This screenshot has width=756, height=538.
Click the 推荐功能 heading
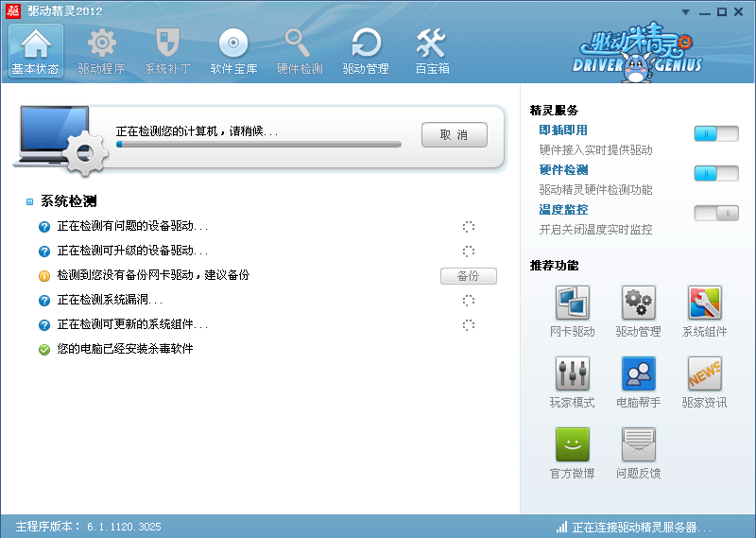coord(554,266)
